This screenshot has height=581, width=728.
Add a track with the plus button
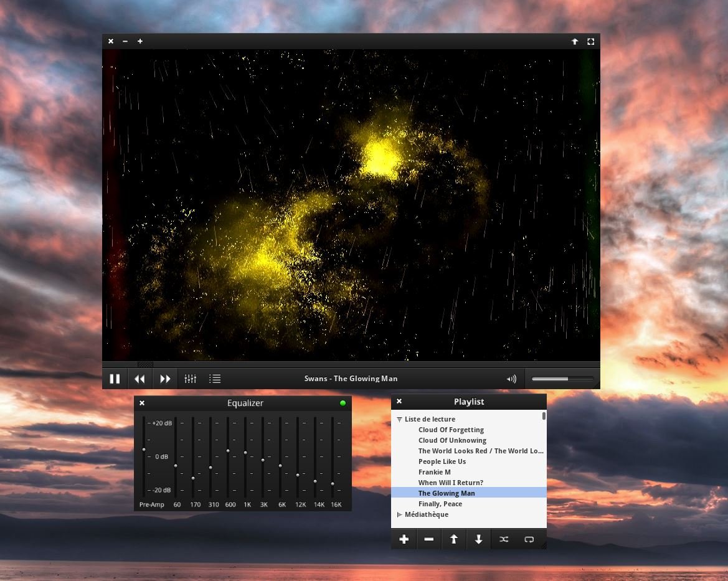[x=404, y=539]
